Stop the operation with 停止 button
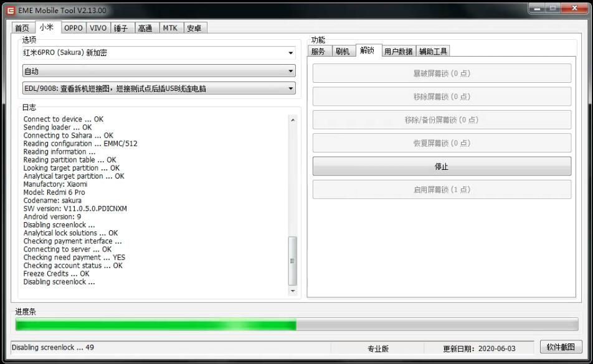593x364 pixels. tap(442, 166)
